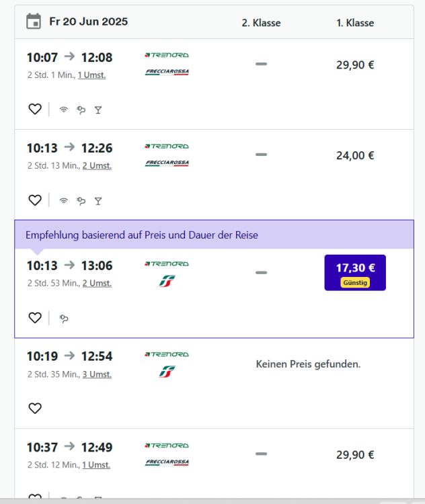This screenshot has height=504, width=425.
Task: Click seat icon on the recommended trip
Action: coord(64,318)
